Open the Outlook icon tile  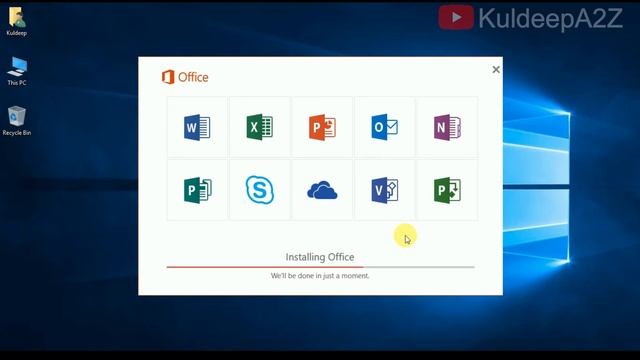tap(384, 127)
